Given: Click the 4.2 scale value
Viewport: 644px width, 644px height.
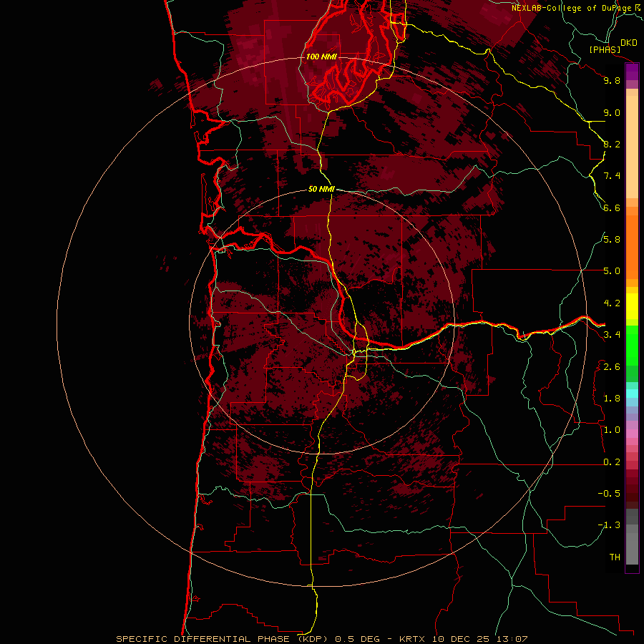Looking at the screenshot, I should pos(612,303).
